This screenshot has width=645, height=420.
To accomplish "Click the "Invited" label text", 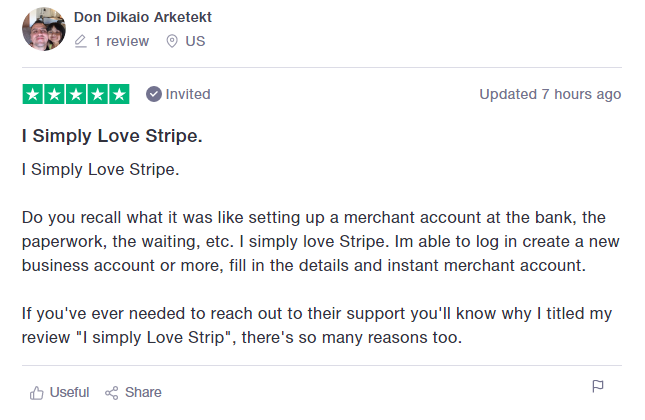I will (188, 94).
